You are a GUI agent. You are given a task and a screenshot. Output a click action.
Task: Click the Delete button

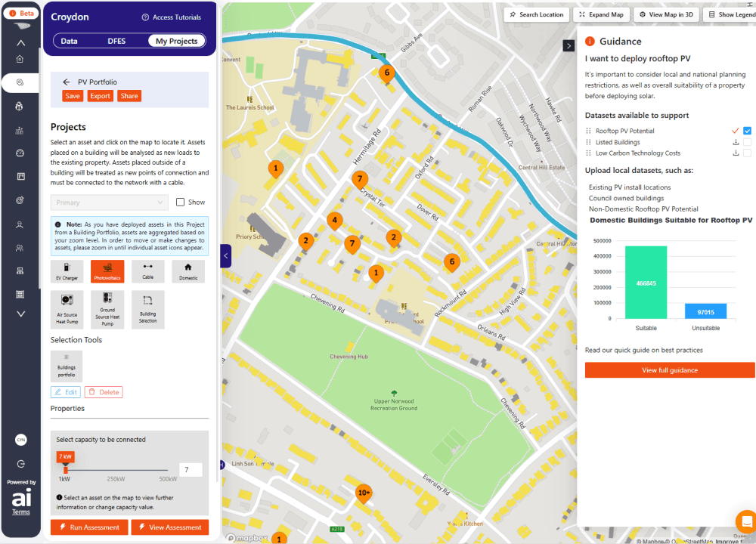(x=104, y=392)
